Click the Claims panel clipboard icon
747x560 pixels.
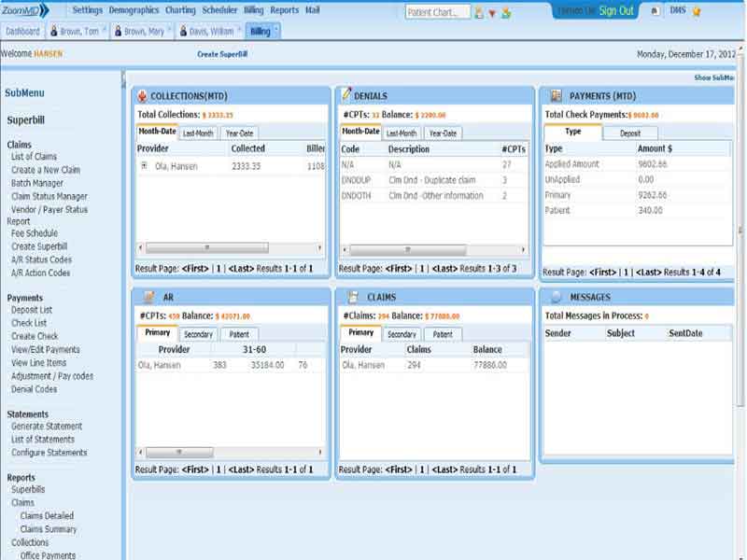pyautogui.click(x=353, y=297)
